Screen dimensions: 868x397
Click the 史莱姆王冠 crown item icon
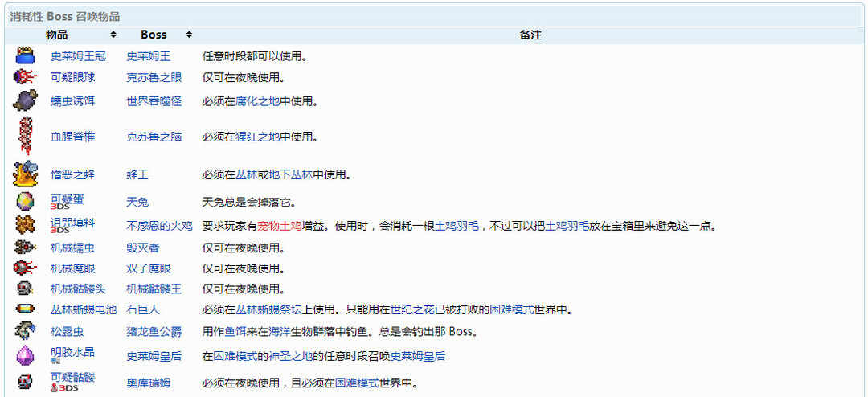coord(25,56)
